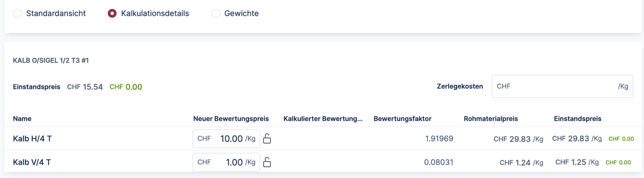Screen dimensions: 644x178
Task: Click the Bewertungsfaktor column header
Action: tap(402, 119)
